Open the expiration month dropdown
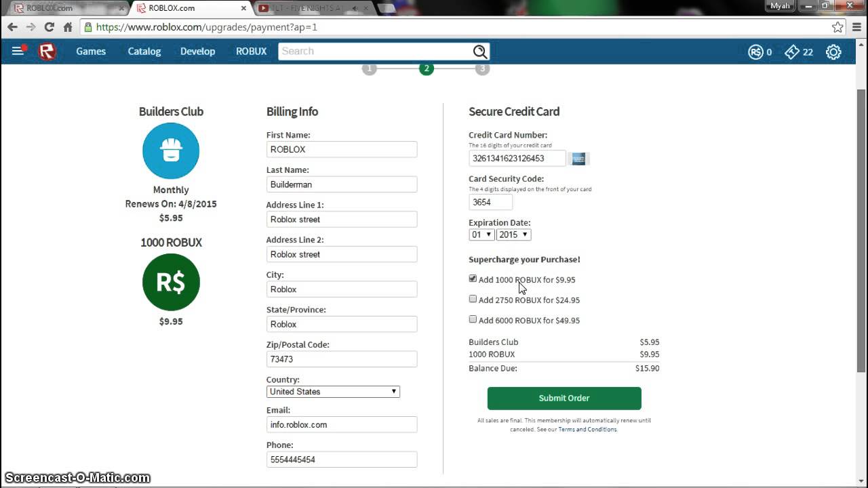The width and height of the screenshot is (868, 488). point(481,235)
